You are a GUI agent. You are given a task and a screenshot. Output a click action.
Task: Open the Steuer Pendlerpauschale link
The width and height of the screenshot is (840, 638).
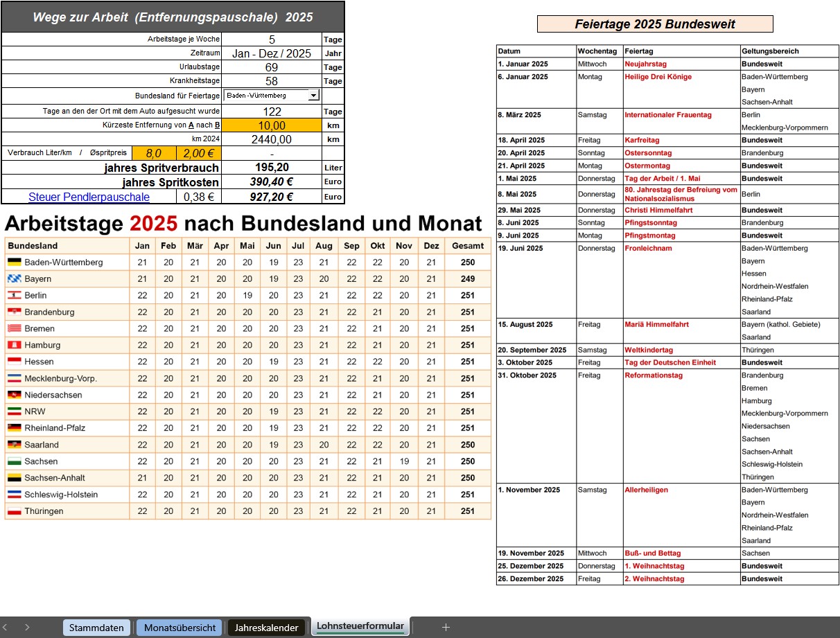(89, 197)
